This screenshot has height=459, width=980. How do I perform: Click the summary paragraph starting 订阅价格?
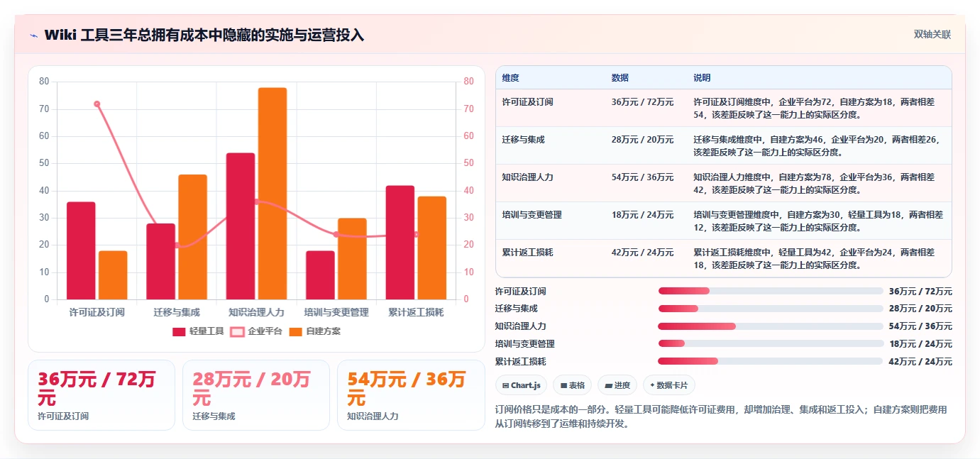tap(721, 417)
